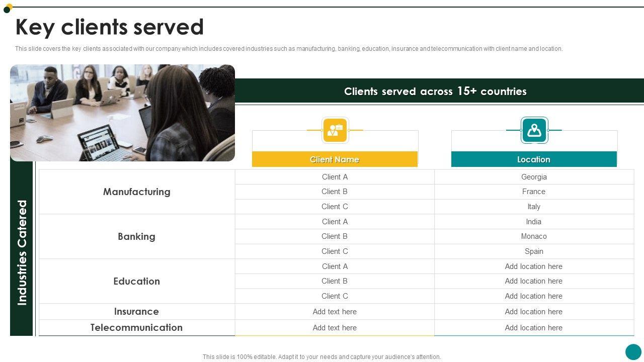Select the "Manufacturing" industry cell

(x=137, y=192)
